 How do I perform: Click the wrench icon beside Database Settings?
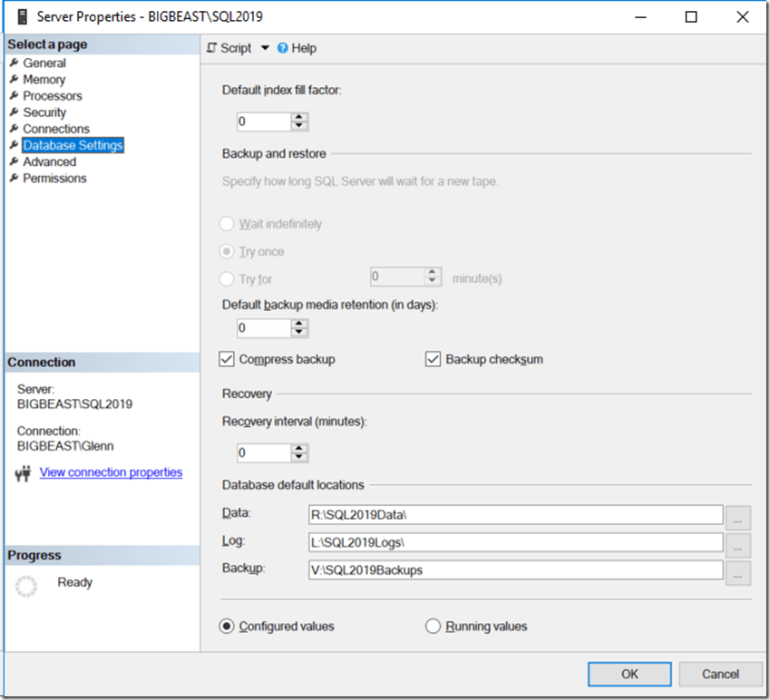click(15, 145)
